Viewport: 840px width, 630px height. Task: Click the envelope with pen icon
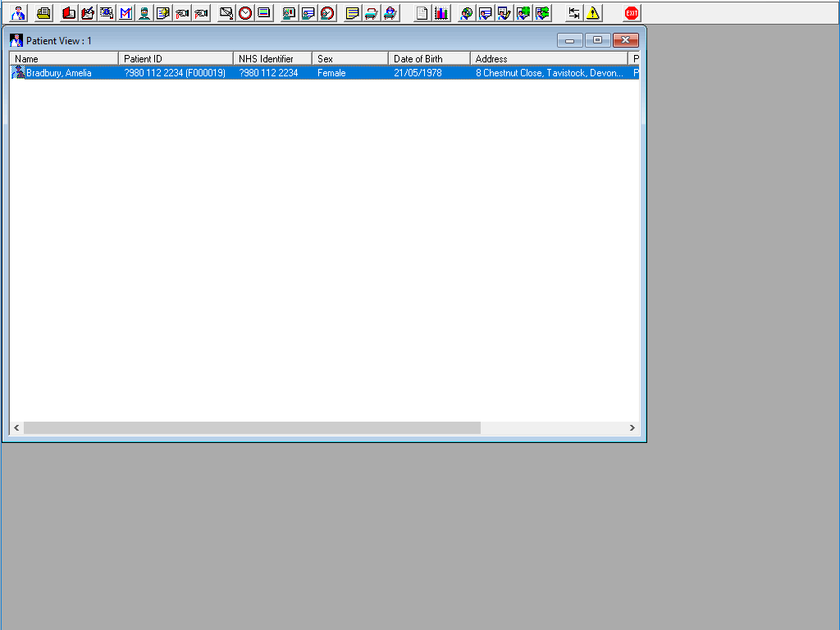pos(226,13)
